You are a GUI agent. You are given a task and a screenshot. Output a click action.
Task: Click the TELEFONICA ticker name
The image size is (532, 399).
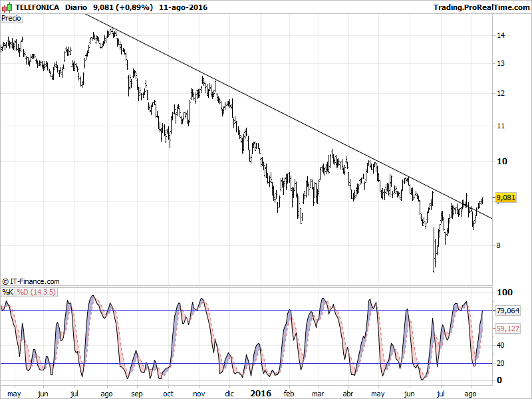click(x=37, y=7)
